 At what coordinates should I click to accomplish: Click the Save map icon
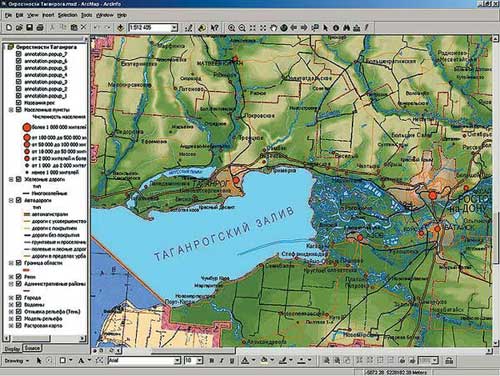pyautogui.click(x=30, y=28)
